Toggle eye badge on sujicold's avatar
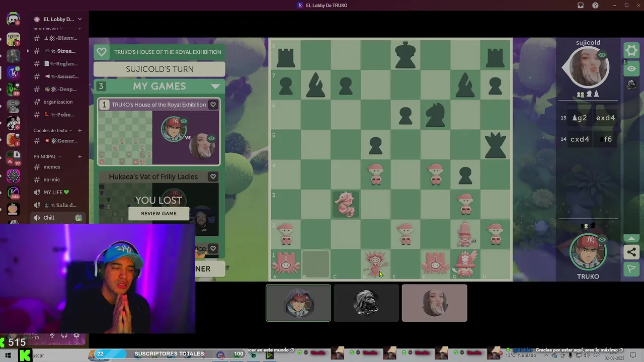 click(x=602, y=55)
